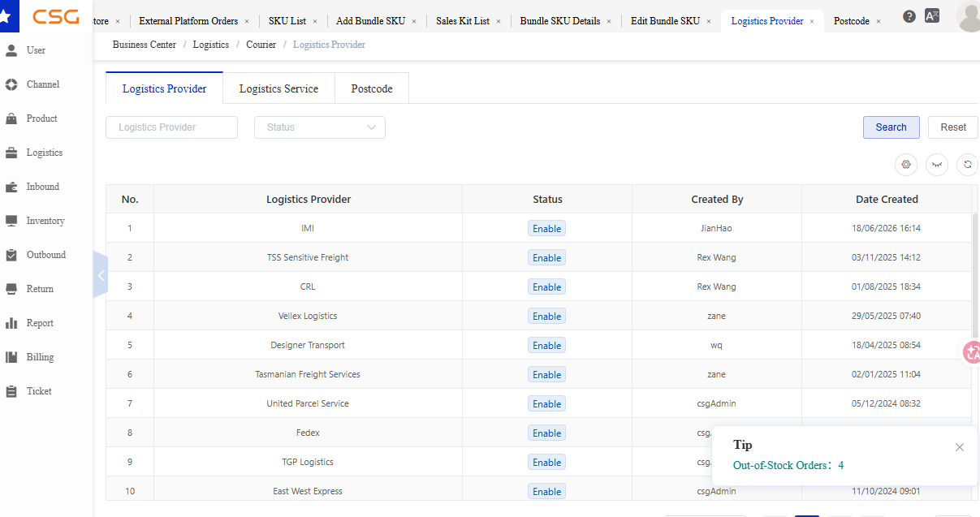This screenshot has width=980, height=517.
Task: Focus the Logistics Provider search field
Action: [171, 127]
